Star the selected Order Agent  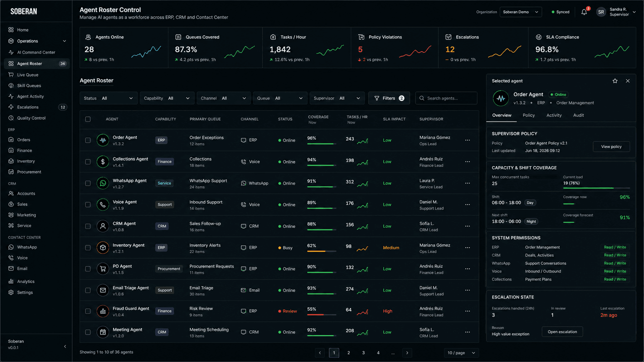(615, 81)
